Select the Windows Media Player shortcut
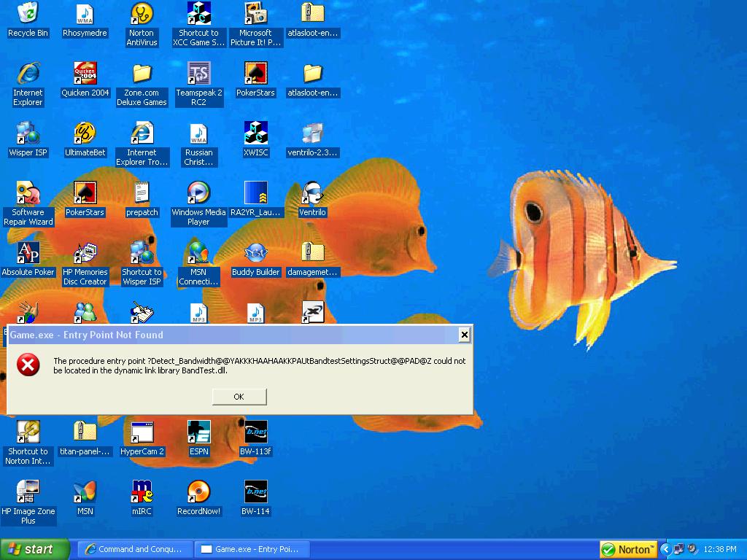The height and width of the screenshot is (560, 747). tap(198, 193)
